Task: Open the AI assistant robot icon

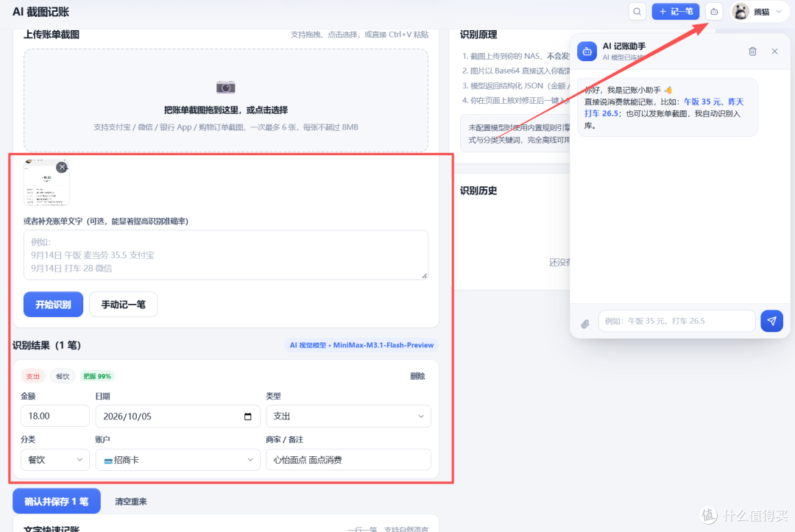Action: coord(714,12)
